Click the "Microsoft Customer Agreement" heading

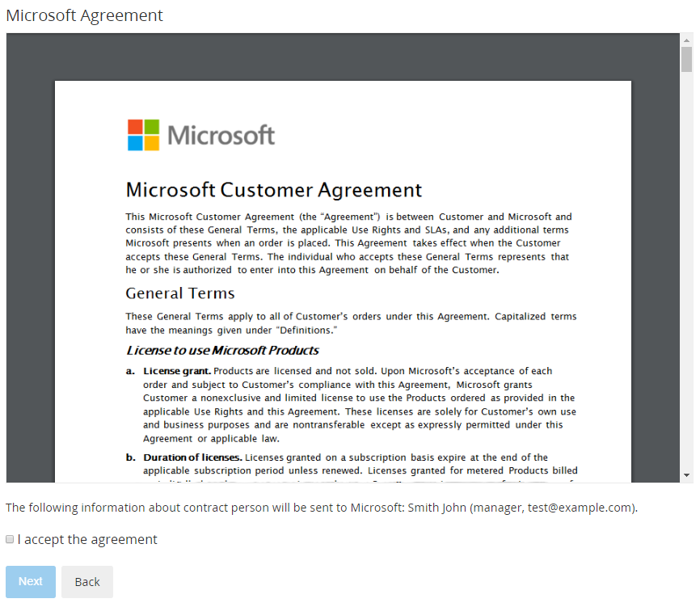273,190
